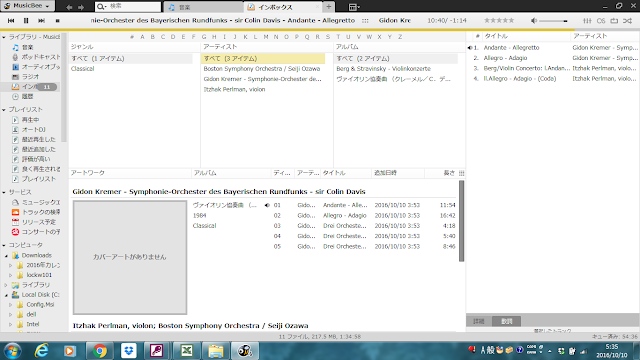Click the main track list vertical scrollbar
Image resolution: width=640 pixels, height=360 pixels.
point(462,221)
